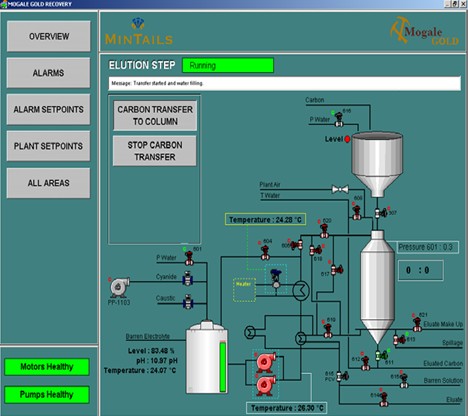Select valve 604 near heater line
Viewport: 468px width, 416px height.
pos(265,252)
